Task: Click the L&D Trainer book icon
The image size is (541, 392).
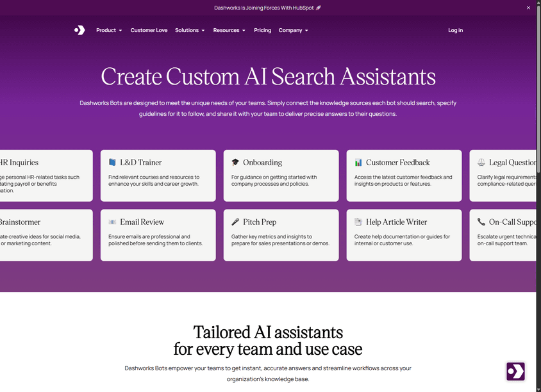Action: click(x=112, y=163)
